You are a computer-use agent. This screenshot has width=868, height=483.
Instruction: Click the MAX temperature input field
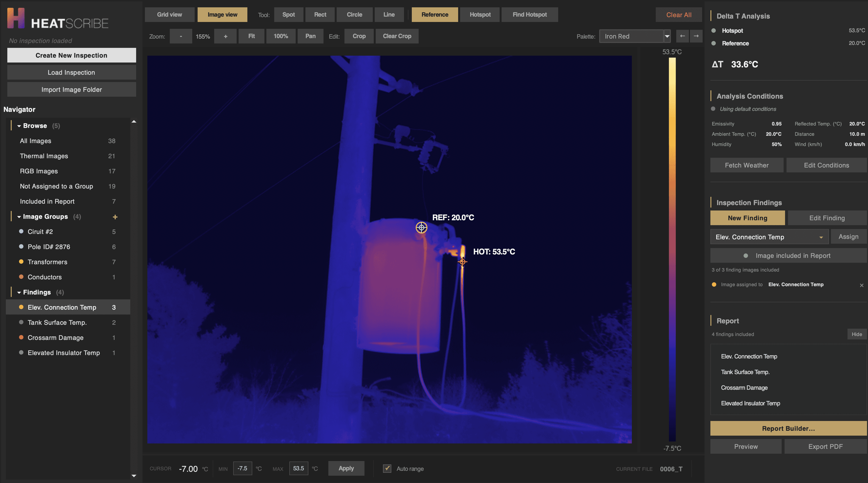(299, 468)
